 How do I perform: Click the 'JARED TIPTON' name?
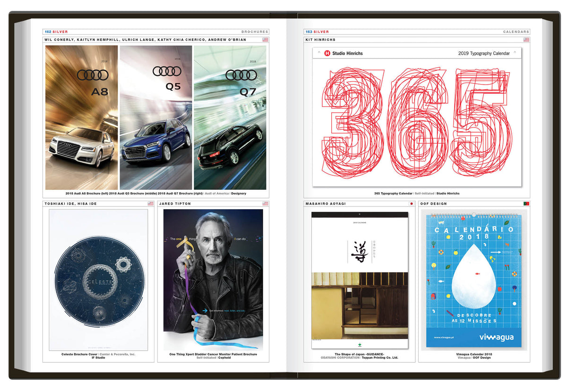click(174, 204)
